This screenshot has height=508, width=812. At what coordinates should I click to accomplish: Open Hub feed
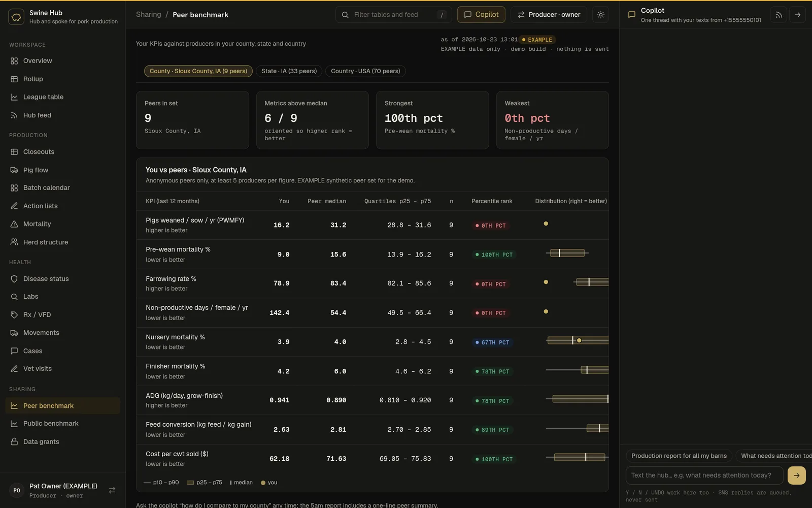63,115
